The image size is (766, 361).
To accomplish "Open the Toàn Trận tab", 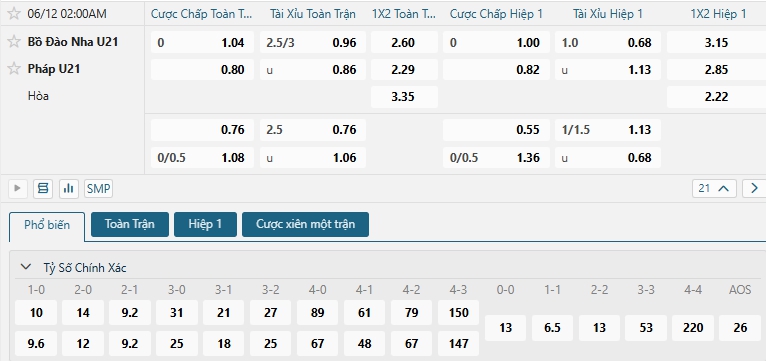I will [x=130, y=224].
